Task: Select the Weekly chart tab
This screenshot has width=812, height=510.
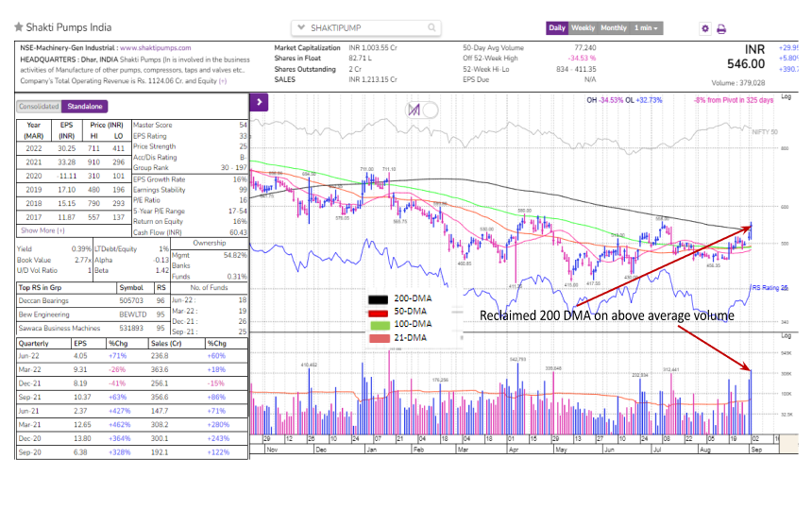Action: point(584,28)
